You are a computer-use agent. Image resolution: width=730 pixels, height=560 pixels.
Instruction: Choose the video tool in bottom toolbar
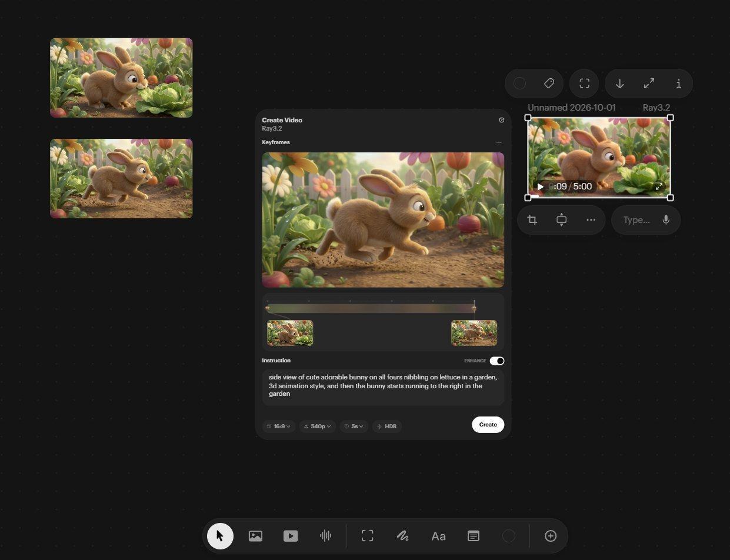coord(291,536)
